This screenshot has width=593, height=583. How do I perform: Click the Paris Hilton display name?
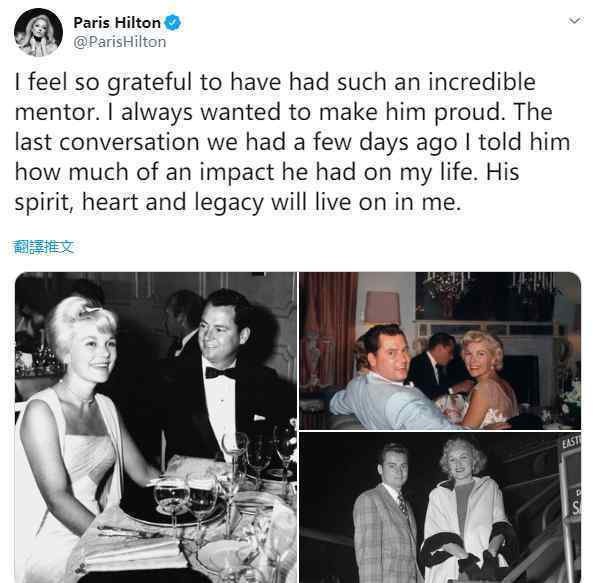[x=117, y=23]
